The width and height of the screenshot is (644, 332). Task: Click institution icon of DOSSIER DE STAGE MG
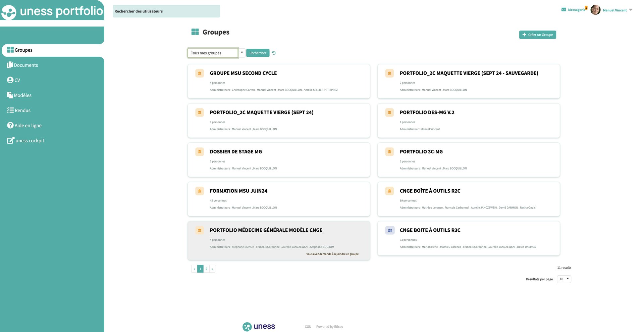coord(200,152)
